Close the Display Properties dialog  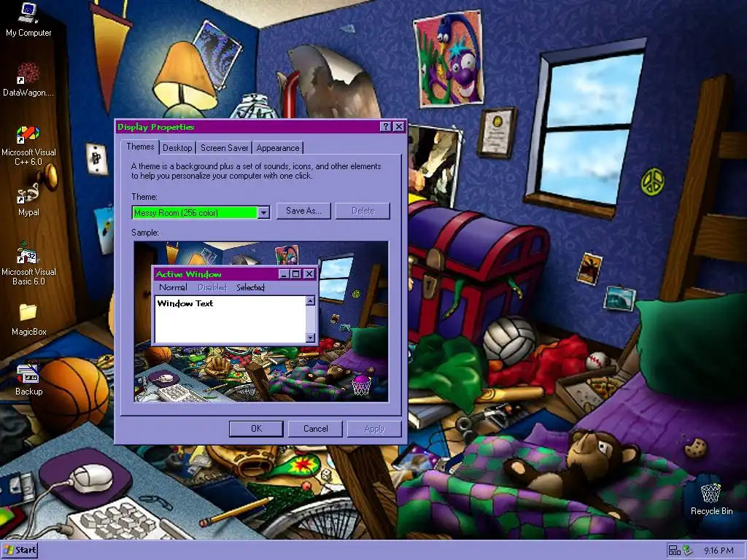(x=399, y=126)
